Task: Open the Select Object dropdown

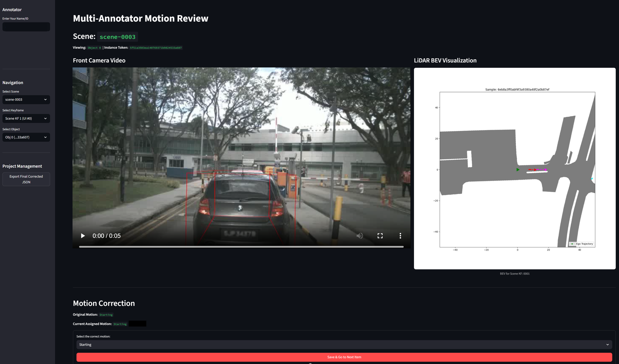Action: [x=26, y=137]
